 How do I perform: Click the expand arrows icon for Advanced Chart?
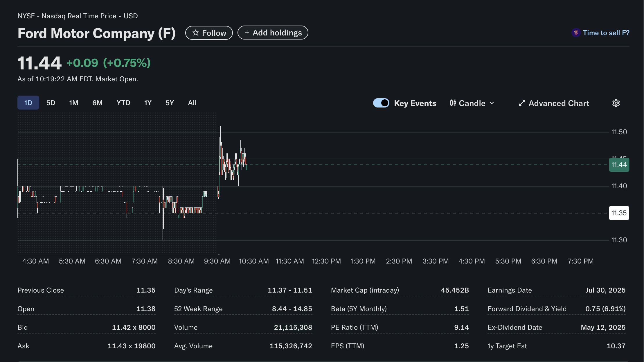click(522, 103)
